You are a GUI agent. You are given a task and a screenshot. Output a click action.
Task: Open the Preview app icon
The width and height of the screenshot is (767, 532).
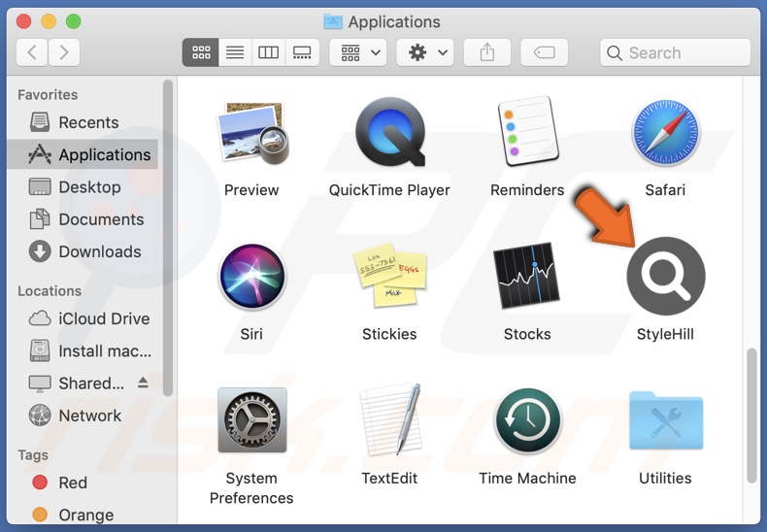pos(252,133)
